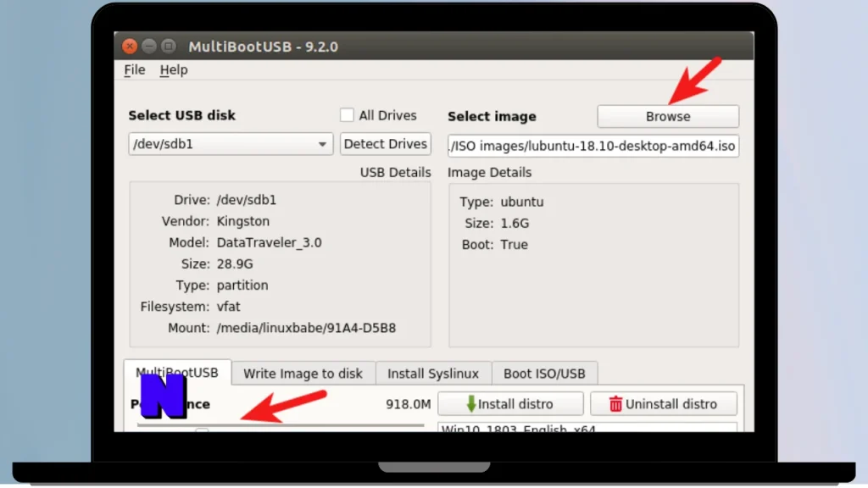
Task: Maximize the MultiBootUSB window
Action: (x=169, y=46)
